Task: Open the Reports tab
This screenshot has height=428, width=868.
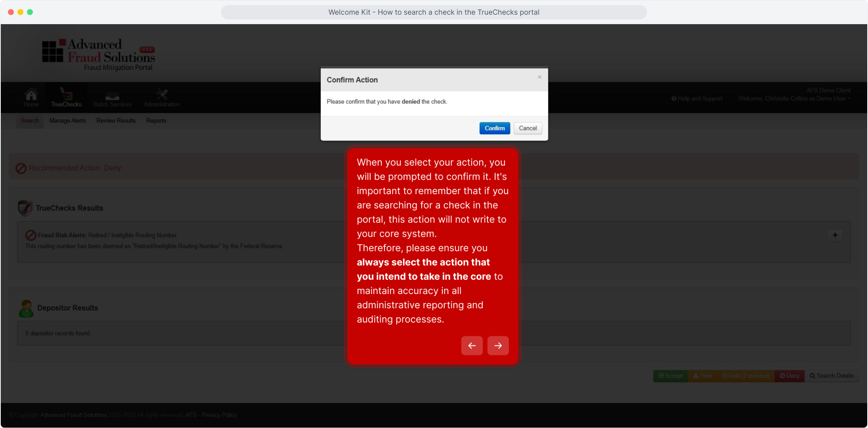Action: pos(156,120)
